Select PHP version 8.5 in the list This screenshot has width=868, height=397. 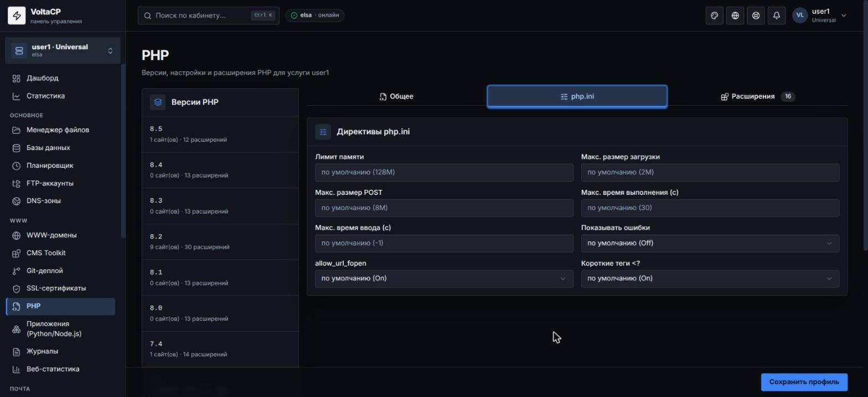pyautogui.click(x=220, y=134)
